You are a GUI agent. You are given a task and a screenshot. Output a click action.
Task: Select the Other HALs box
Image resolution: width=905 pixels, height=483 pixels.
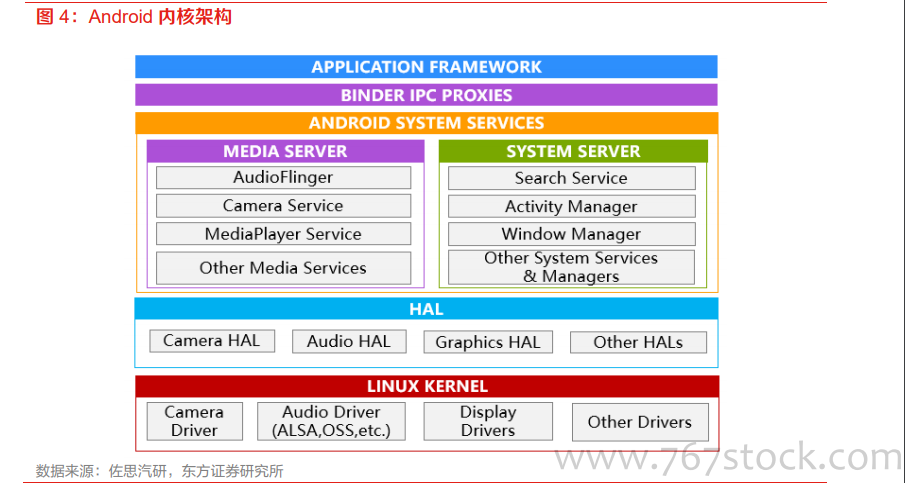pos(638,342)
